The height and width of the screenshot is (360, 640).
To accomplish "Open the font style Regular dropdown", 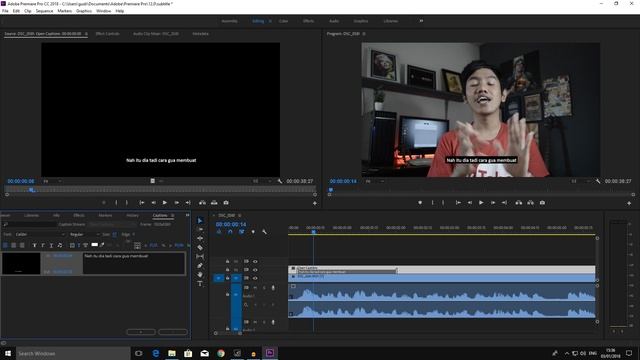I will tap(84, 234).
